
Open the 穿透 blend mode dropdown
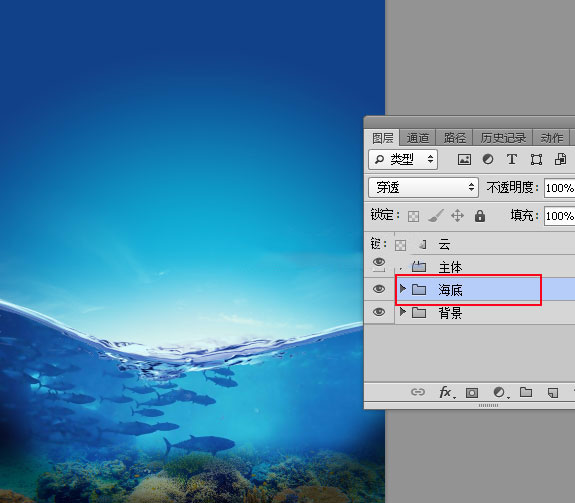[423, 187]
